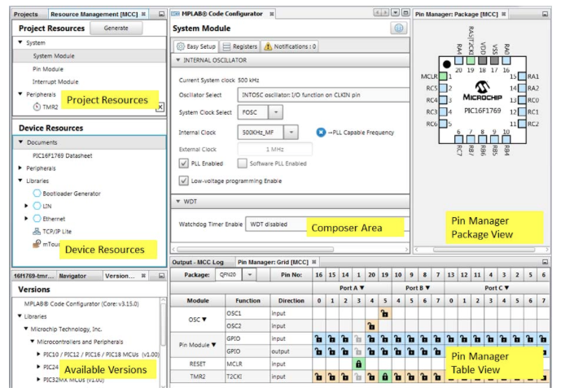Open the Internal Clock 500KHz_MF dropdown
The image size is (561, 392).
[x=291, y=132]
